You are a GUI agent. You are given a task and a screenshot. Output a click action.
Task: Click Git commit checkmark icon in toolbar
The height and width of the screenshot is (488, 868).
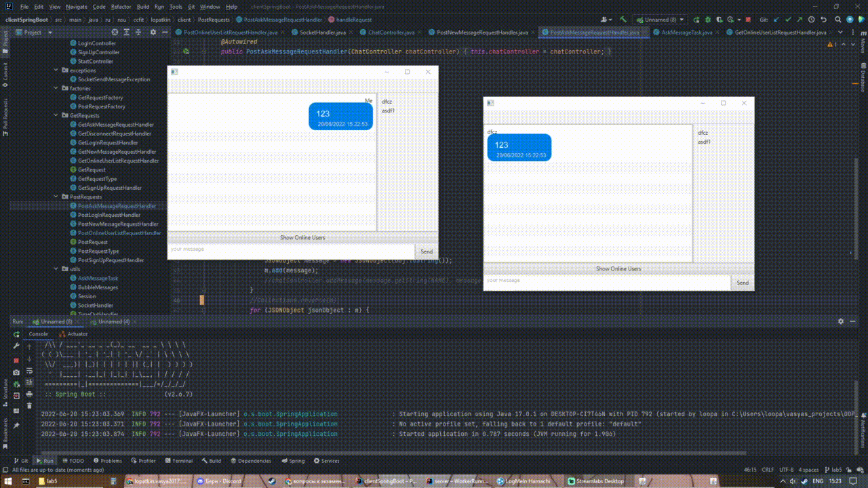(787, 20)
